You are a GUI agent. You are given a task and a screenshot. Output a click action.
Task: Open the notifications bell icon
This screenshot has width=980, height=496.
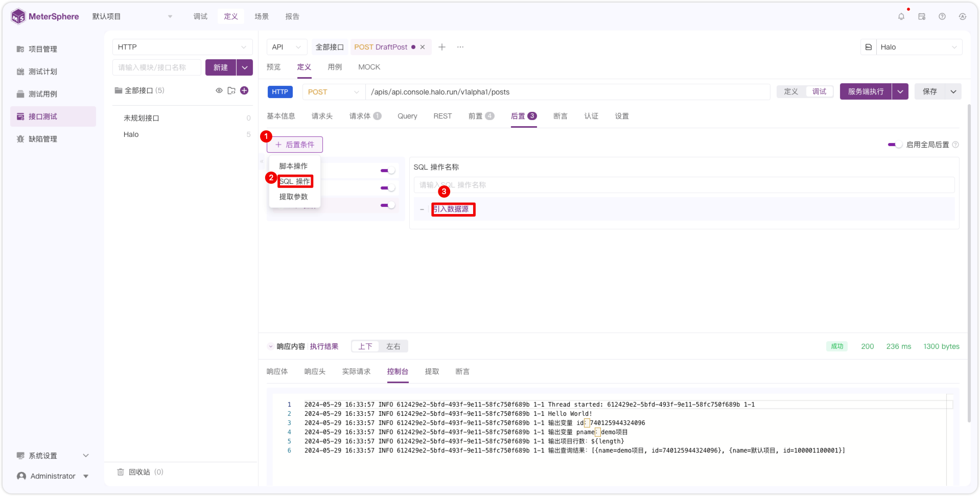pyautogui.click(x=901, y=16)
